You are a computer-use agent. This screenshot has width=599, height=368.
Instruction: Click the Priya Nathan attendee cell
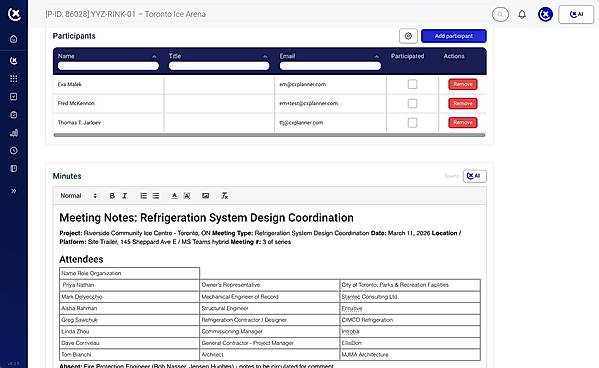point(130,285)
